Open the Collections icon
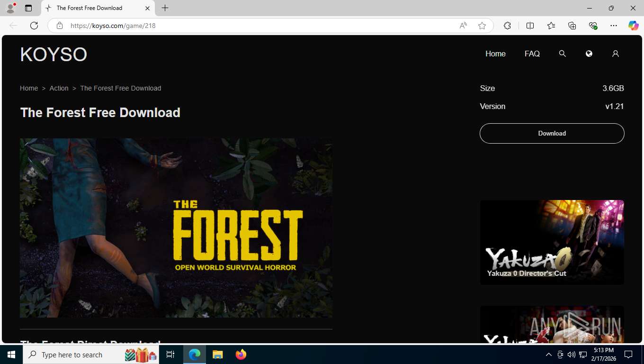This screenshot has width=644, height=364. point(572,26)
